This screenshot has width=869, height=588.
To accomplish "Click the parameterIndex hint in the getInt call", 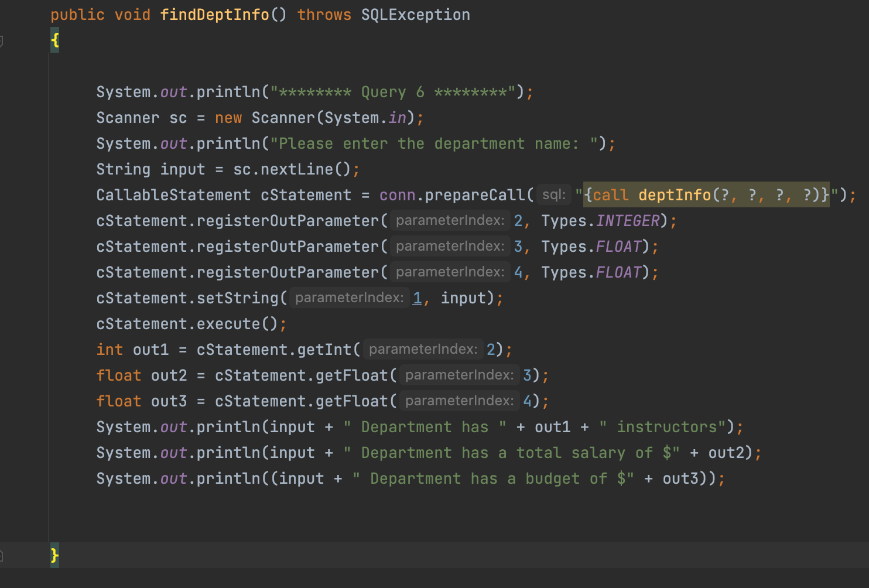I will pos(423,349).
